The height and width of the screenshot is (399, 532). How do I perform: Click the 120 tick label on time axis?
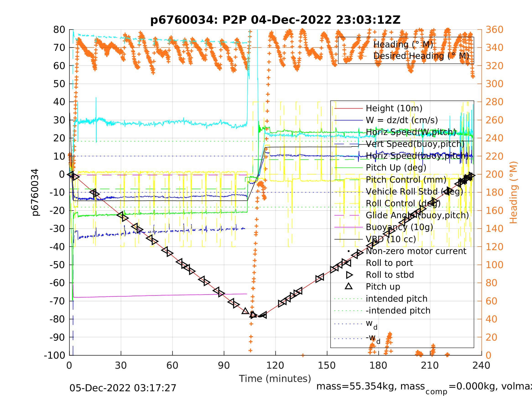coord(275,365)
